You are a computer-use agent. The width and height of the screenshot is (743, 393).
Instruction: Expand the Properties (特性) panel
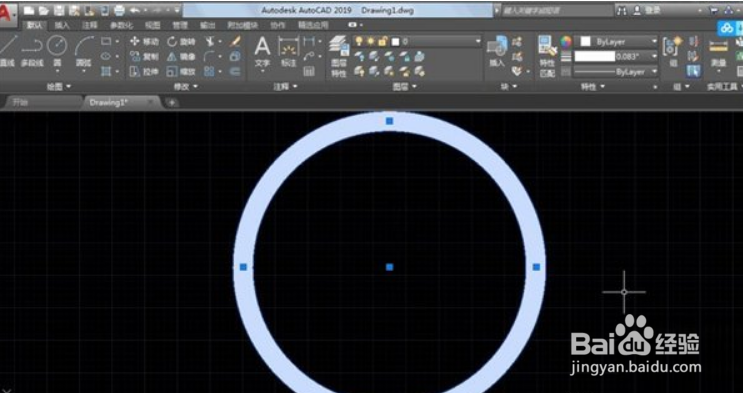point(593,87)
